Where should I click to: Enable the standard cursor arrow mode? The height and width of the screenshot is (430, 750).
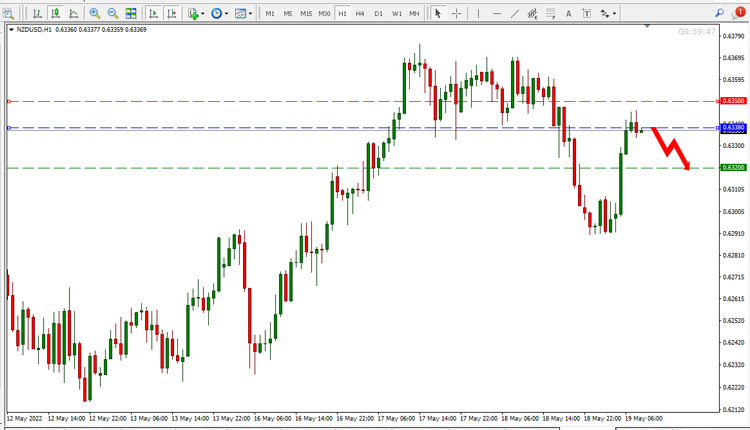click(x=438, y=13)
